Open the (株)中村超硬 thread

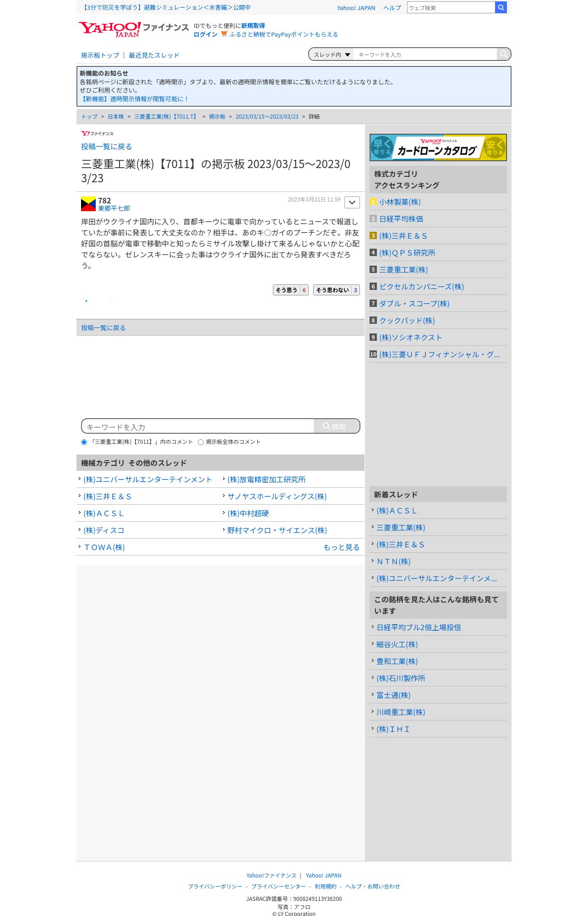(x=248, y=513)
